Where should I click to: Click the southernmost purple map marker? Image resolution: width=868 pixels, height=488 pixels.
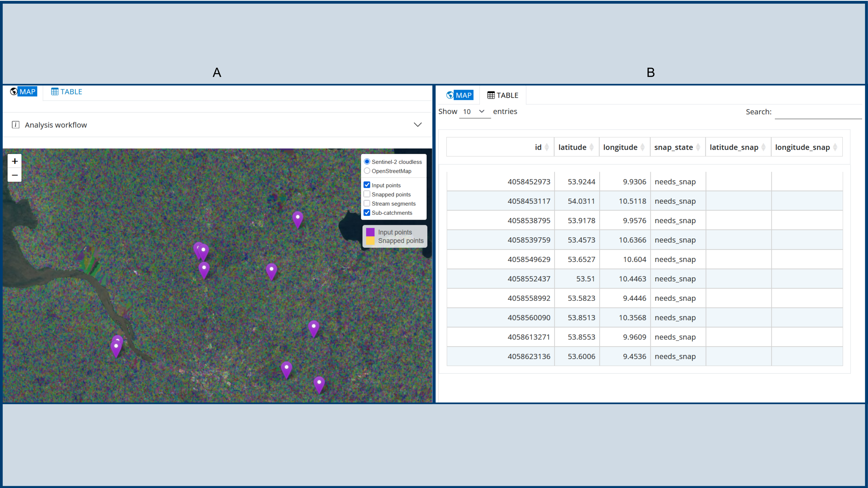319,385
